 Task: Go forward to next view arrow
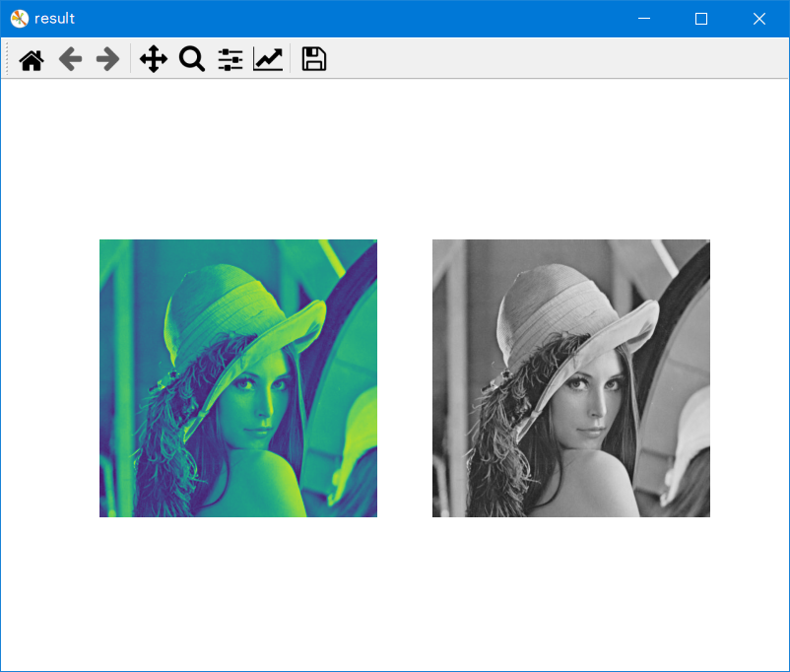click(107, 59)
